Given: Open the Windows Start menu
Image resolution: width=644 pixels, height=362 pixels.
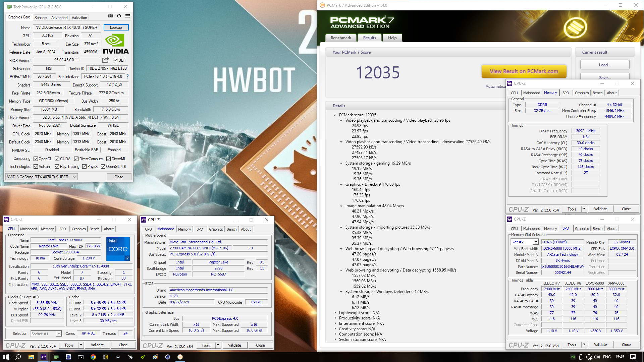Looking at the screenshot, I should [6, 357].
